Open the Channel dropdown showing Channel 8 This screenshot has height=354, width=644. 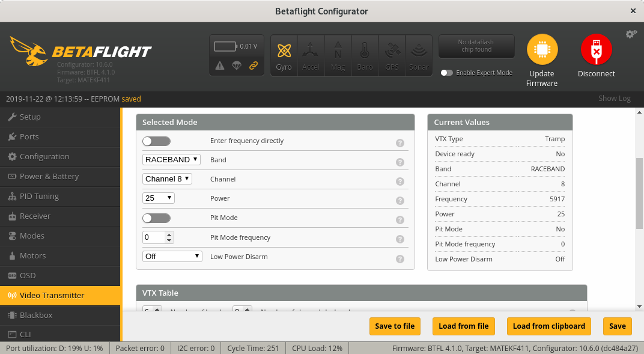pos(167,179)
